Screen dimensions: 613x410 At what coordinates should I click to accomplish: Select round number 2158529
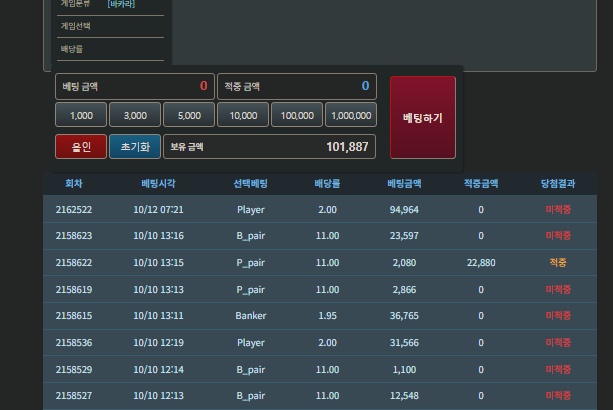[x=73, y=369]
